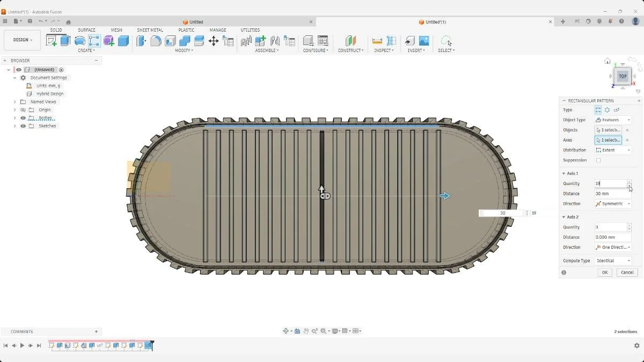Select circular pattern type in Rectangular Pattern dialog
This screenshot has width=644, height=362.
click(606, 109)
